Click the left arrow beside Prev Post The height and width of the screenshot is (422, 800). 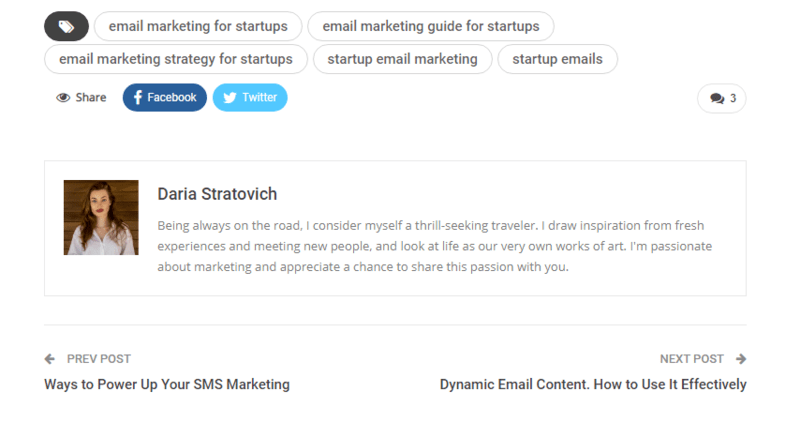pos(49,359)
